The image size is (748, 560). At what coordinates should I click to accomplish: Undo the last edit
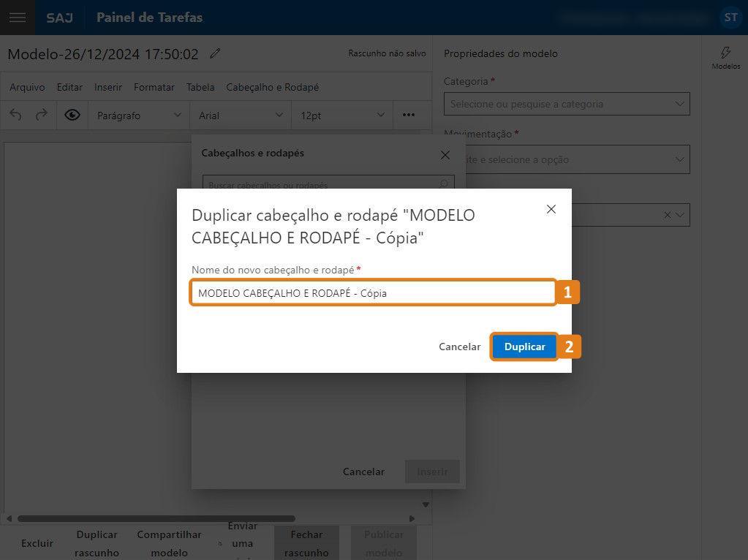coord(15,115)
